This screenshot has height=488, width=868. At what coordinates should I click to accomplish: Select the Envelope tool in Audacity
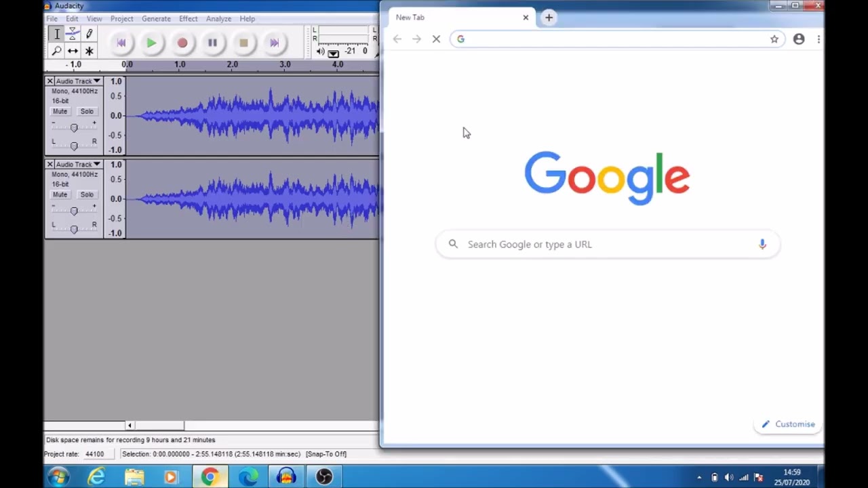point(73,34)
